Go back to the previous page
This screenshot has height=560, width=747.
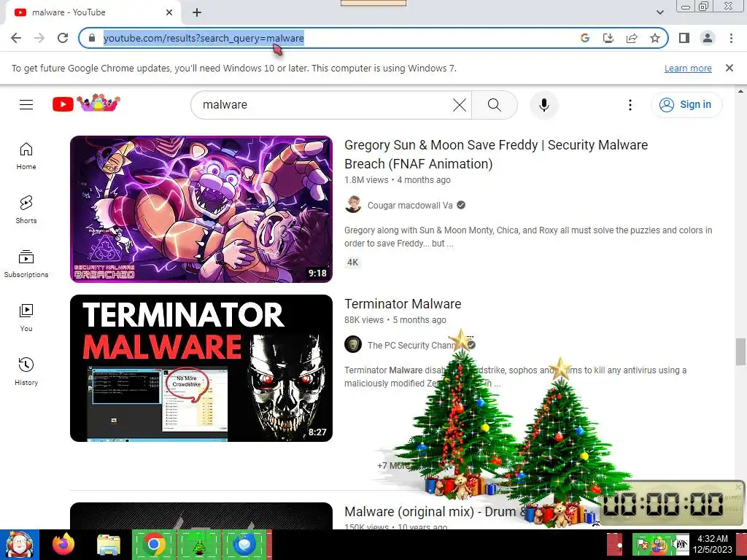coord(16,38)
